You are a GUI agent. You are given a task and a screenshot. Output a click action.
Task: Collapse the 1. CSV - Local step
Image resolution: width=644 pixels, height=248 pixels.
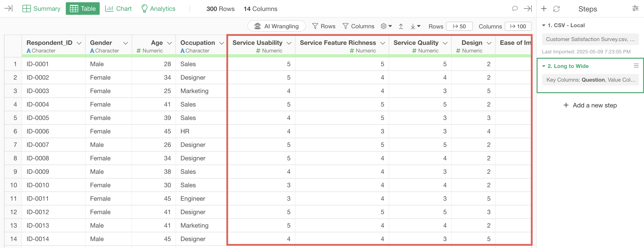pos(543,25)
